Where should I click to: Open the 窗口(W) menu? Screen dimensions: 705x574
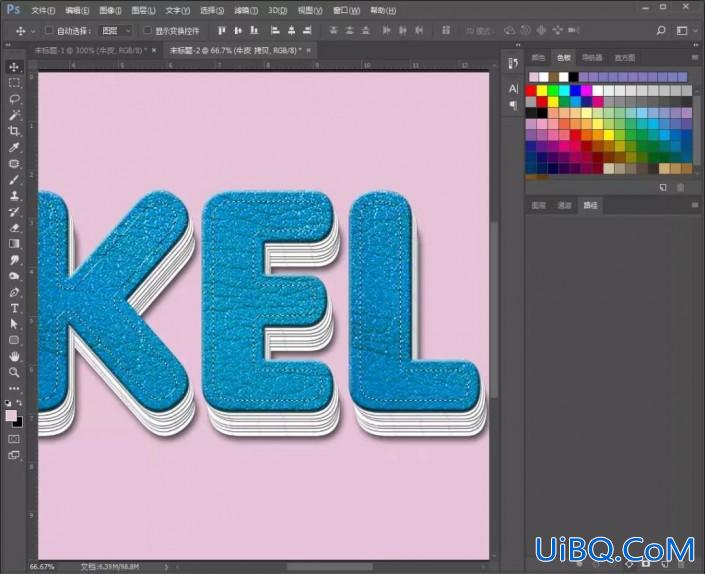pyautogui.click(x=346, y=10)
